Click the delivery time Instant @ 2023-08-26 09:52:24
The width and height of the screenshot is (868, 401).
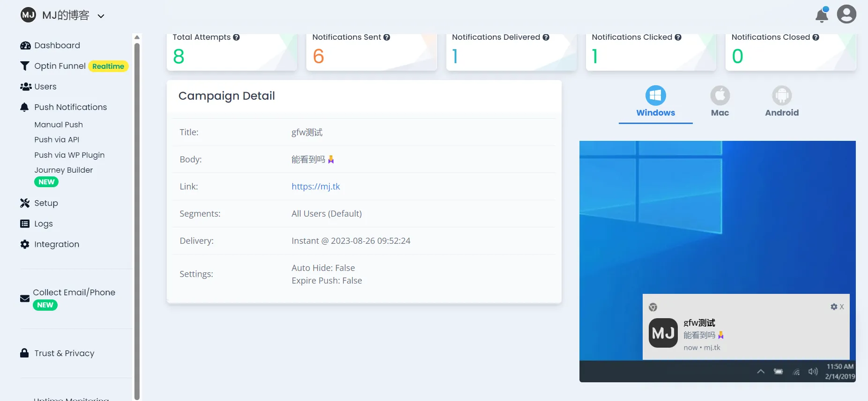tap(351, 241)
